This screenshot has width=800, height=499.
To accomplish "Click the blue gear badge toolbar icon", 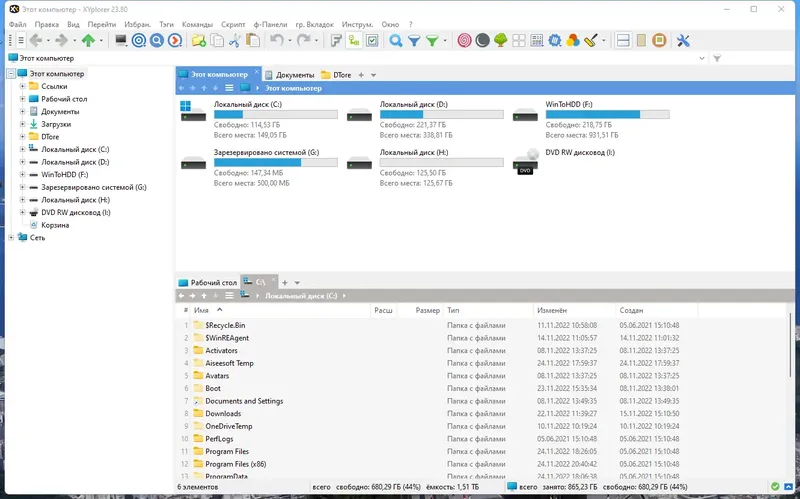I will pos(555,40).
